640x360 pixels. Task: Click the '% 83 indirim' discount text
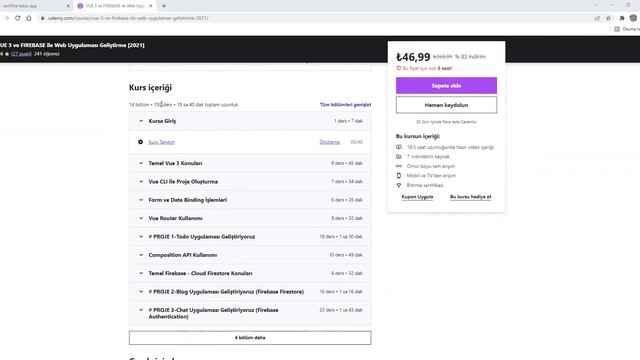(470, 57)
